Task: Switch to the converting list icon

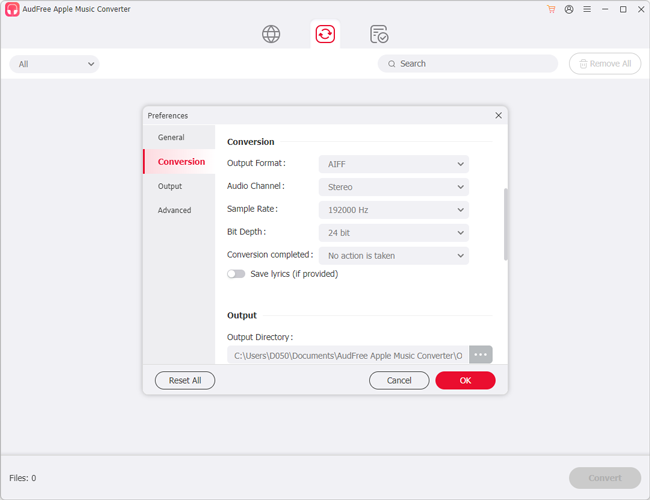Action: pos(325,34)
